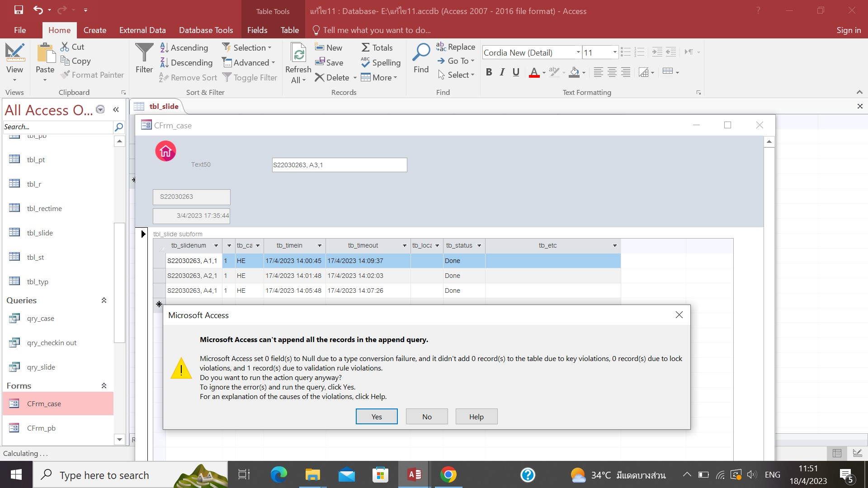Open the More records dropdown
Viewport: 868px width, 488px height.
[379, 77]
